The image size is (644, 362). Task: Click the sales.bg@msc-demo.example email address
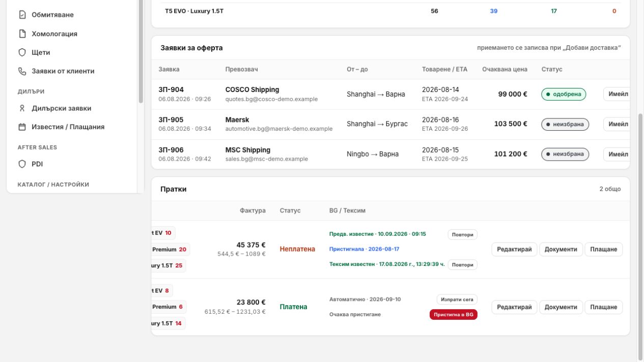click(267, 159)
